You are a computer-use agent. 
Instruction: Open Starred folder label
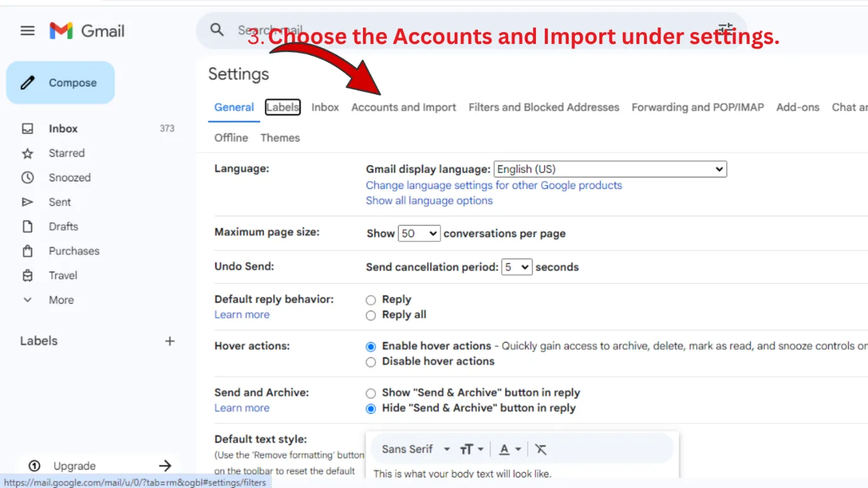(x=67, y=153)
